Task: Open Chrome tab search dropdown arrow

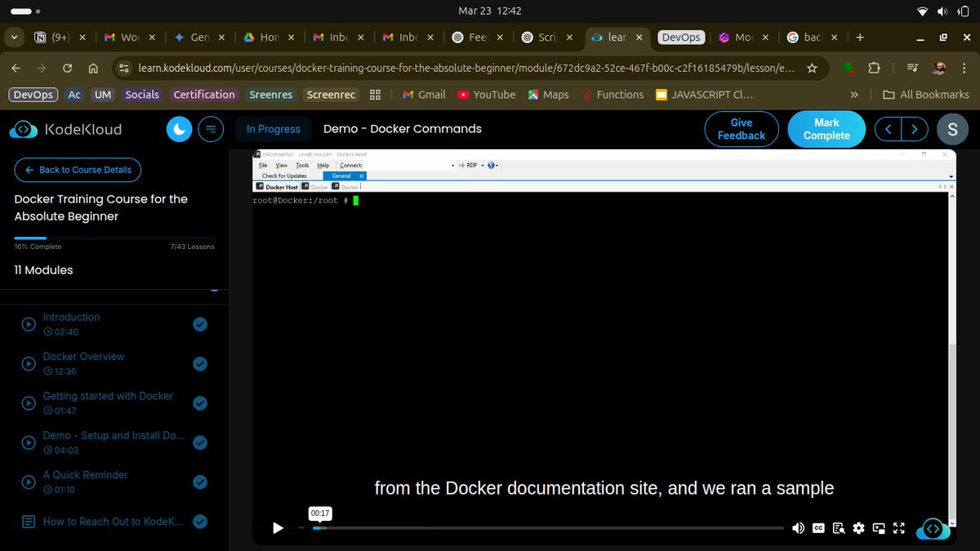Action: tap(15, 38)
